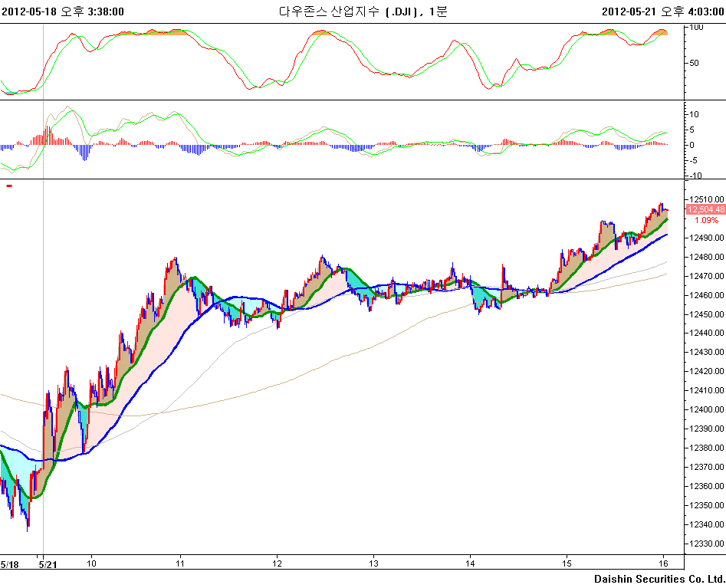The width and height of the screenshot is (726, 588).
Task: Click the 12 hour mark on time axis
Action: click(x=277, y=564)
